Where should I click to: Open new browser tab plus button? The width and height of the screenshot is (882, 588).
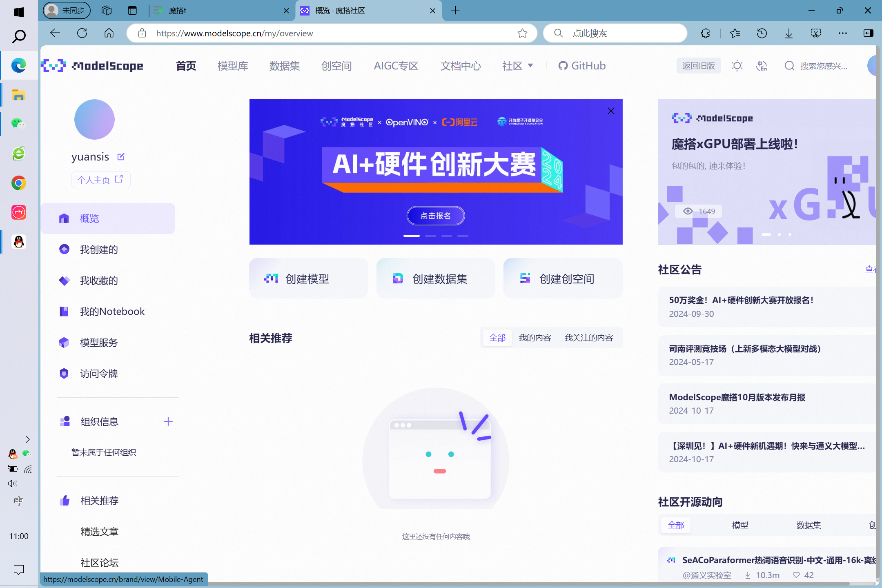456,11
